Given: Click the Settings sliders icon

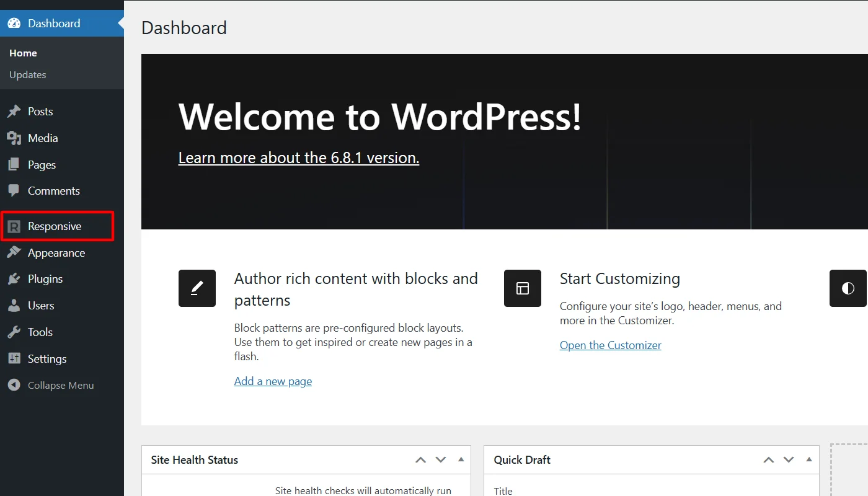Looking at the screenshot, I should click(x=14, y=359).
